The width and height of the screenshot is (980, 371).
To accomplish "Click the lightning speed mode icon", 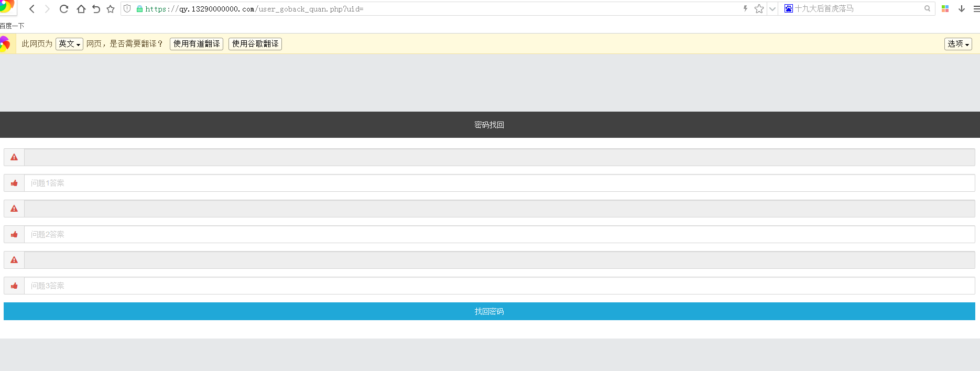I will coord(745,9).
